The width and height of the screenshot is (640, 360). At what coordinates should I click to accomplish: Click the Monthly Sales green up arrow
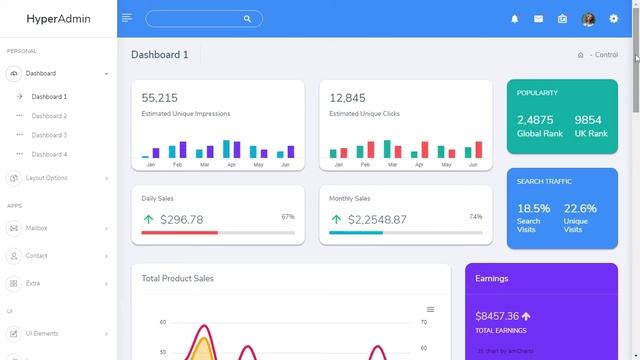pyautogui.click(x=336, y=220)
